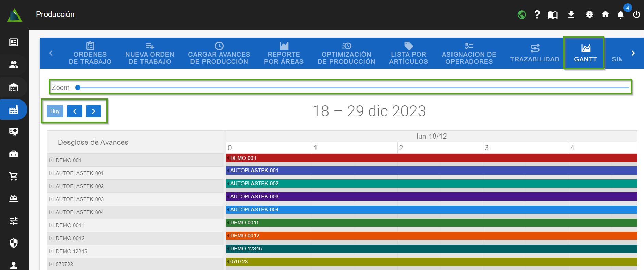Click the globe language icon
The image size is (644, 270).
(522, 15)
